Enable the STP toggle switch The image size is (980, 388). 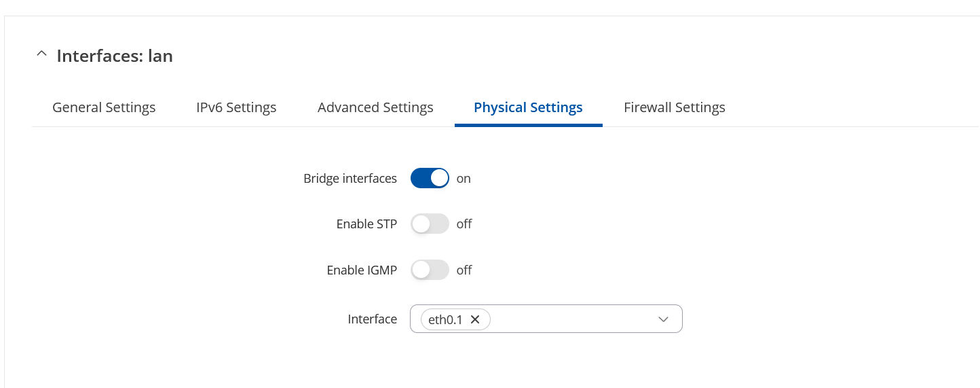[430, 224]
